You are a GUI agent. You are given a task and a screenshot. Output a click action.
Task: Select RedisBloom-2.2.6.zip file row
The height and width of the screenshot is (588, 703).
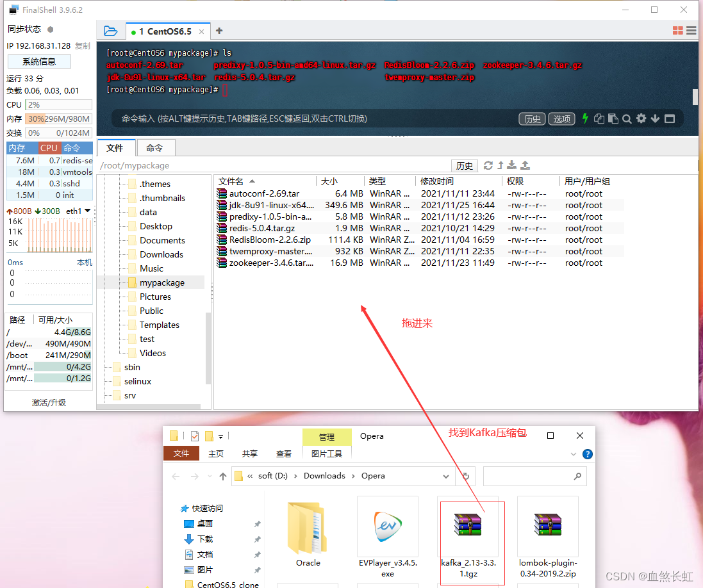pyautogui.click(x=419, y=240)
